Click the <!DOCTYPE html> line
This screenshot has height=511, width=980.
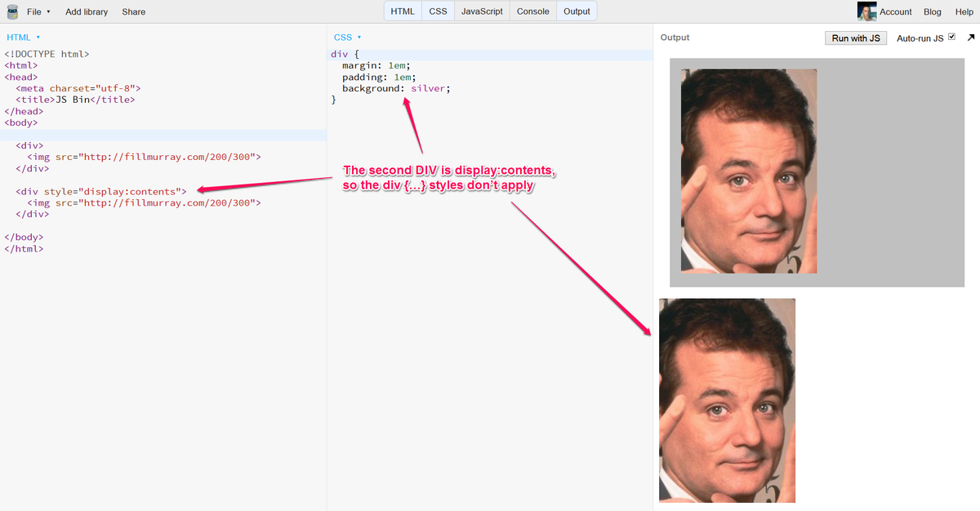(x=47, y=54)
